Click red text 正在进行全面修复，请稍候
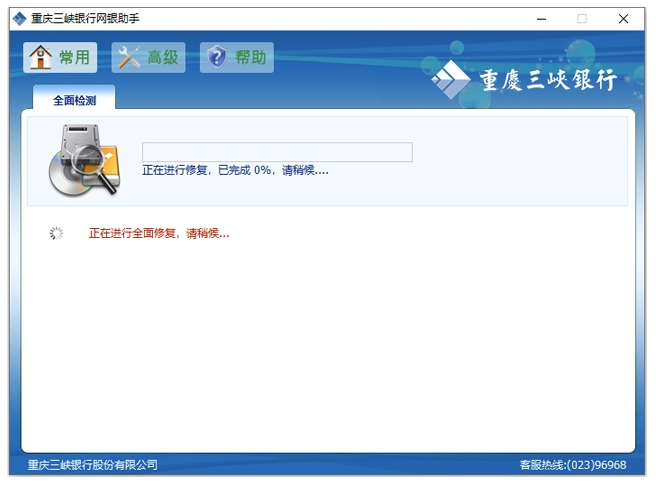Viewport: 656px width, 483px height. tap(159, 233)
